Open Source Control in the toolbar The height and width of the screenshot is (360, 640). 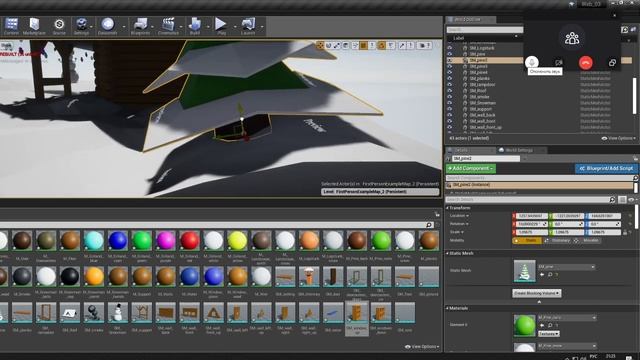point(59,26)
